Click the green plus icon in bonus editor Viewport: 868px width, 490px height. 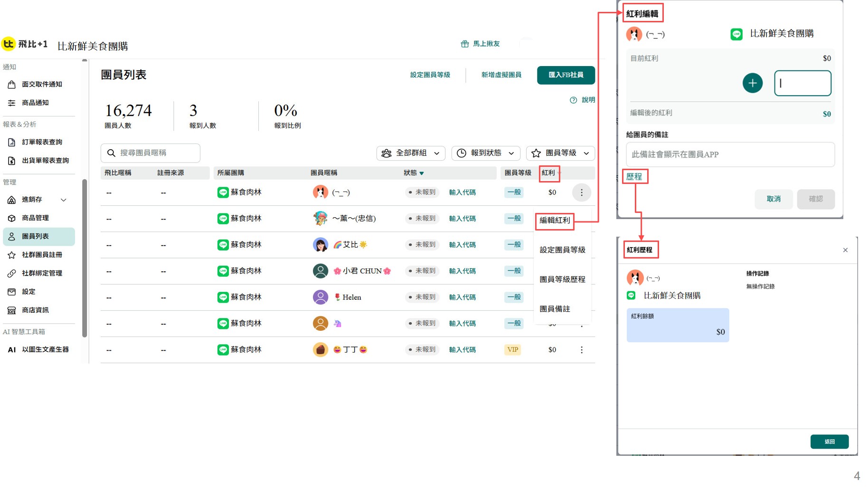coord(752,83)
